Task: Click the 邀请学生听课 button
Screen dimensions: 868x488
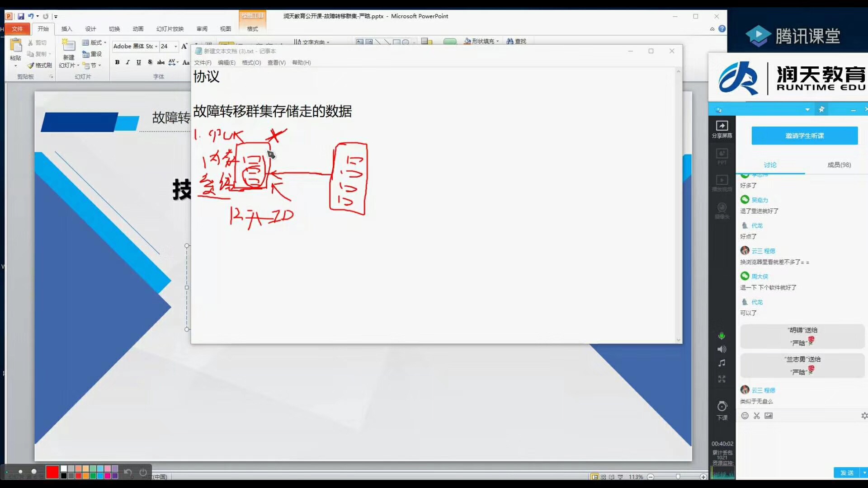Action: pyautogui.click(x=804, y=136)
